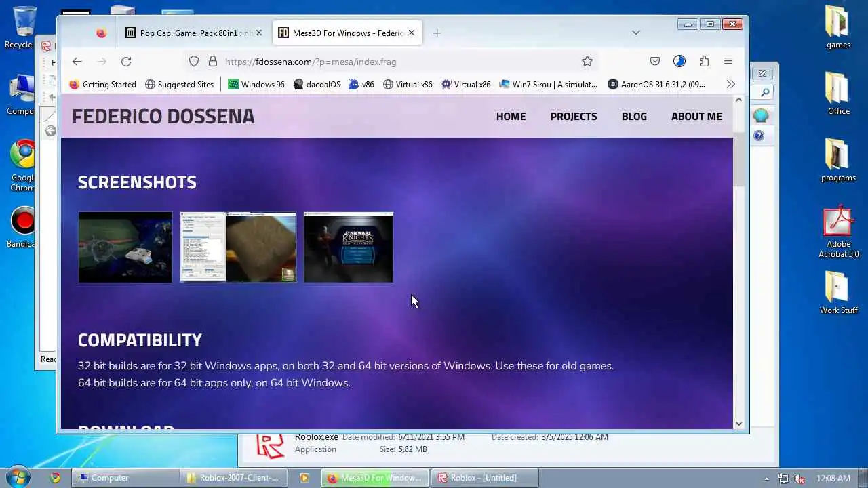Image resolution: width=868 pixels, height=488 pixels.
Task: Open the Windows Start button
Action: point(18,477)
